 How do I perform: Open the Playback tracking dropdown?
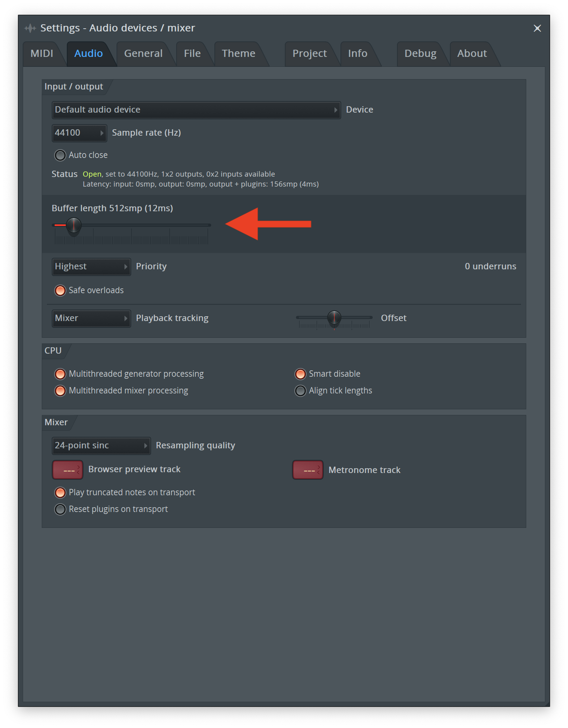click(91, 318)
